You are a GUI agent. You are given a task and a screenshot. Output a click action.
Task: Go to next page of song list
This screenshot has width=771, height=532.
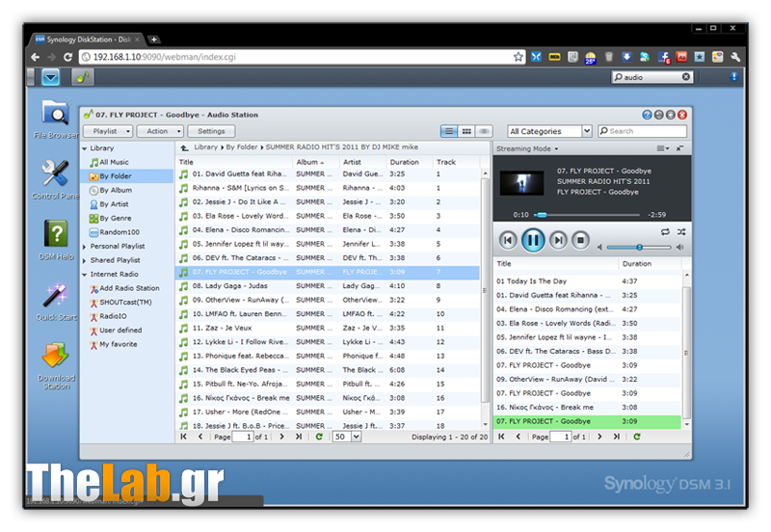(281, 437)
